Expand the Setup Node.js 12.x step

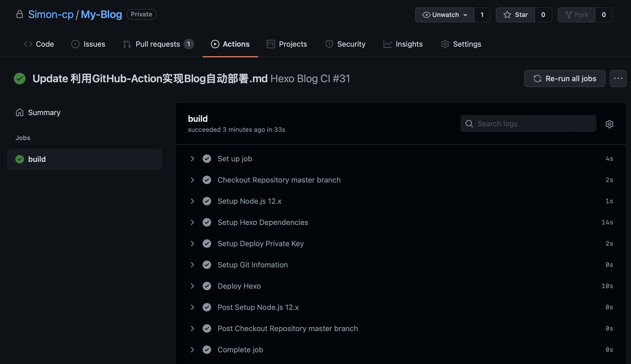pyautogui.click(x=192, y=201)
